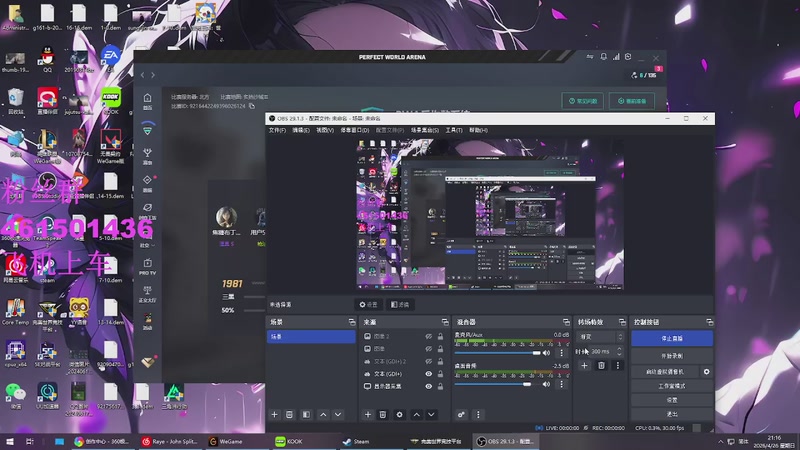800x450 pixels.
Task: Open 麦克风/Aux channel options menu
Action: pos(561,353)
